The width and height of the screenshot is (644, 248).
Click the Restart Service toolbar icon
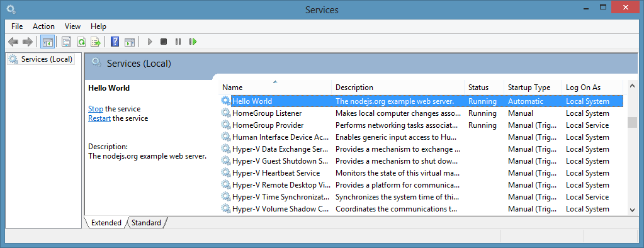point(193,42)
